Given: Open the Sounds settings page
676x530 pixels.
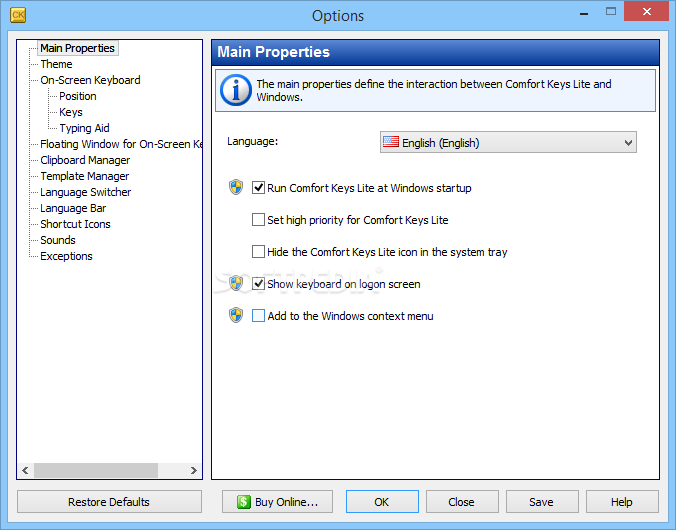Looking at the screenshot, I should [58, 240].
